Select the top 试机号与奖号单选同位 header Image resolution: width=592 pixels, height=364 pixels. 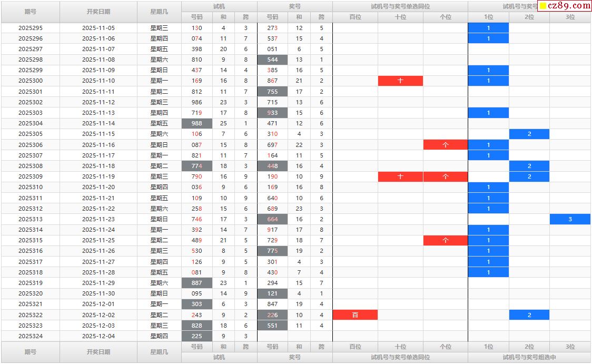coord(400,6)
